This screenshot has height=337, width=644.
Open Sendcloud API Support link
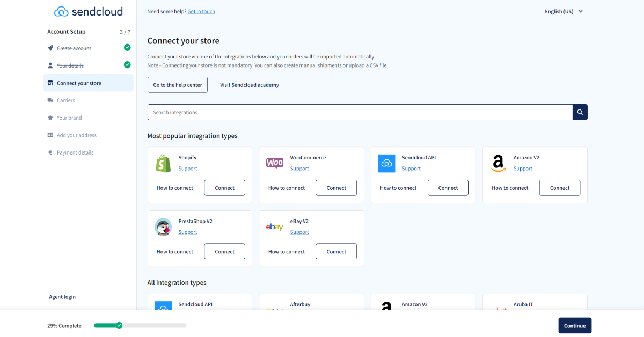click(x=411, y=169)
